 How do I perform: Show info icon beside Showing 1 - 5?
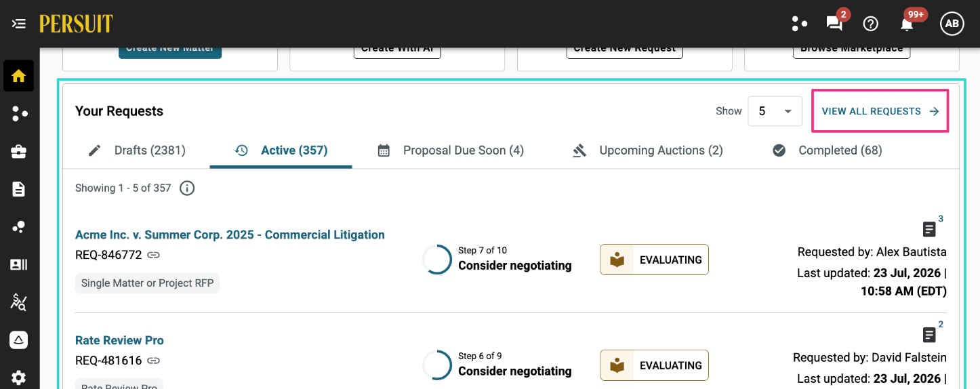[x=187, y=188]
